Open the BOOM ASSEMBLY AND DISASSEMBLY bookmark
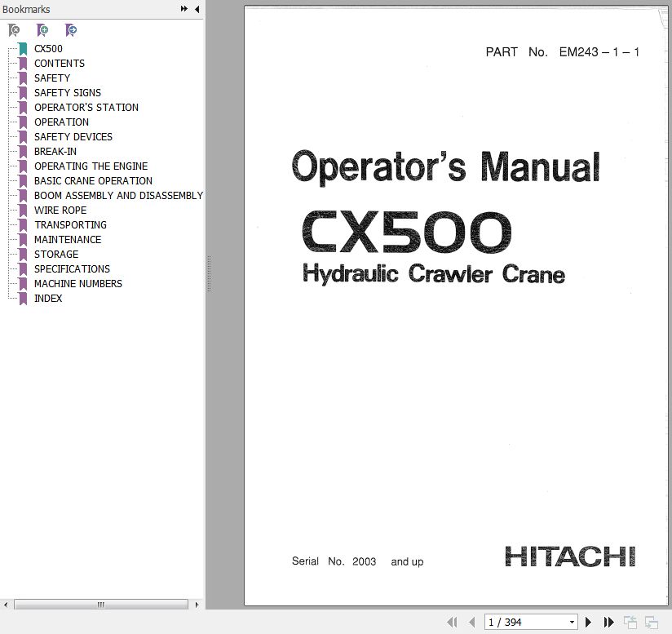The width and height of the screenshot is (672, 634). click(x=118, y=195)
